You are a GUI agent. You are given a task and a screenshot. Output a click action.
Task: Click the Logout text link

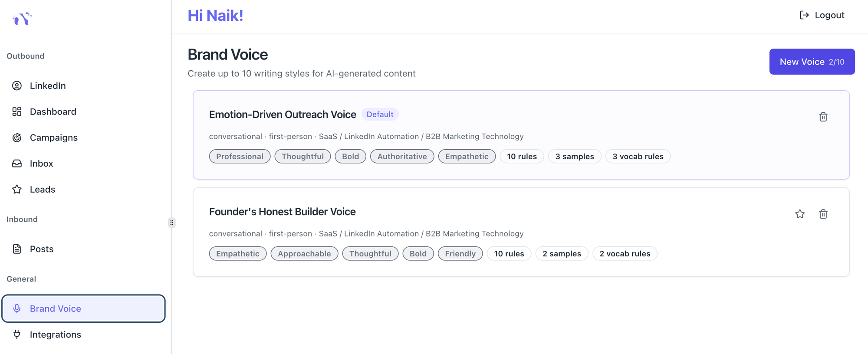(x=829, y=15)
